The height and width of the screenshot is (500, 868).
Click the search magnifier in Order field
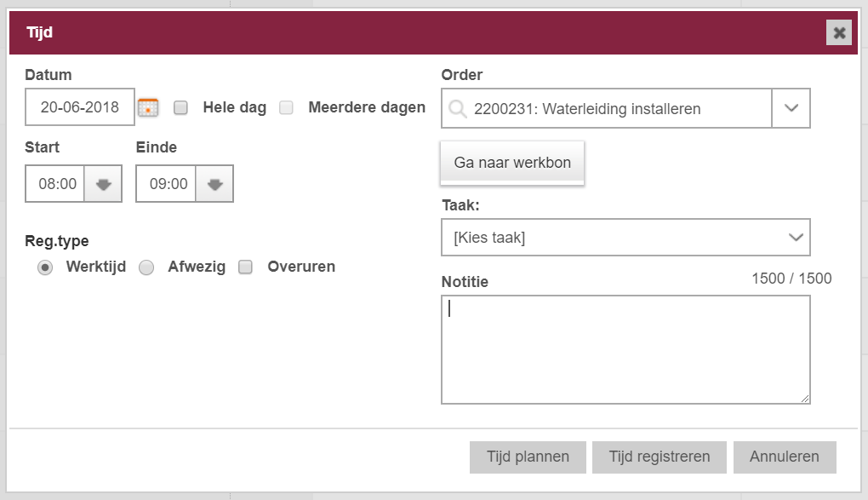pos(458,109)
